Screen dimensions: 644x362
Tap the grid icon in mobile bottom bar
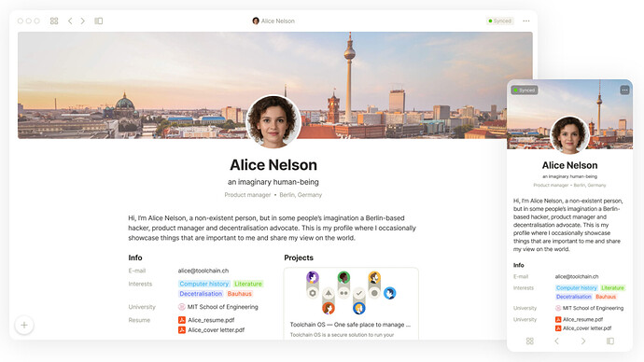[x=530, y=341]
